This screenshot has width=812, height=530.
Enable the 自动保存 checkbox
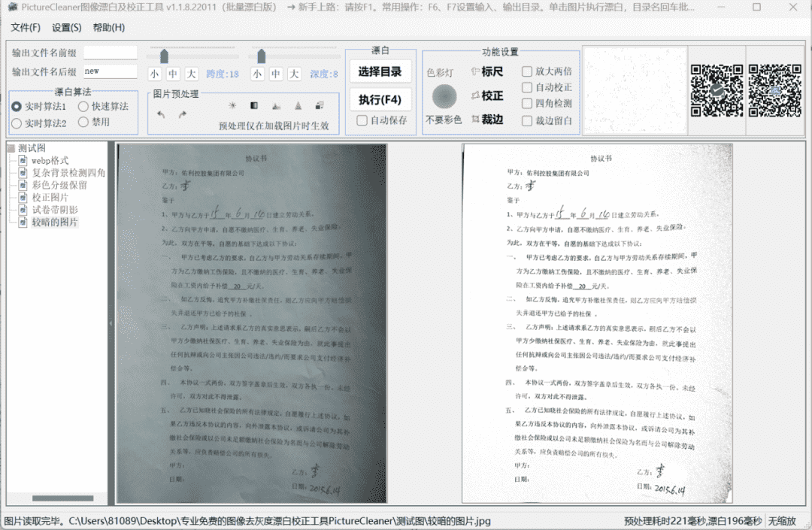[362, 120]
